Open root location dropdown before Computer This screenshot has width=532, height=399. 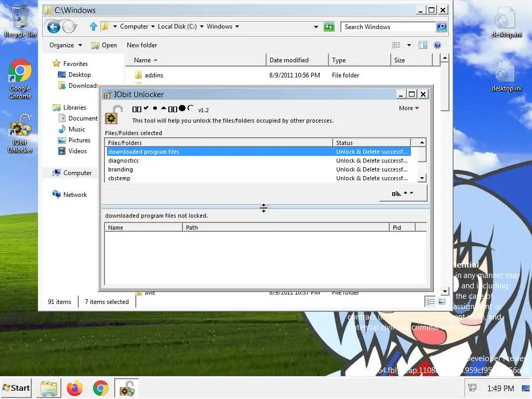pyautogui.click(x=115, y=26)
